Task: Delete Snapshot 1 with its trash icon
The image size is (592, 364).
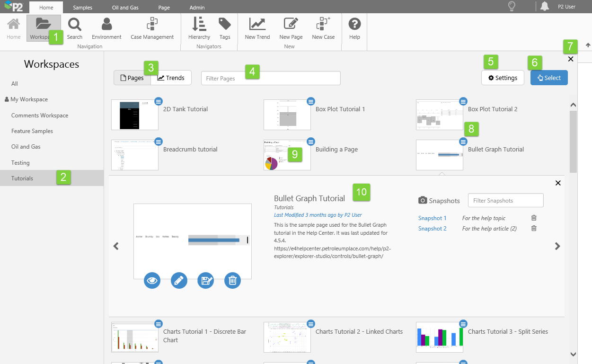Action: tap(534, 218)
